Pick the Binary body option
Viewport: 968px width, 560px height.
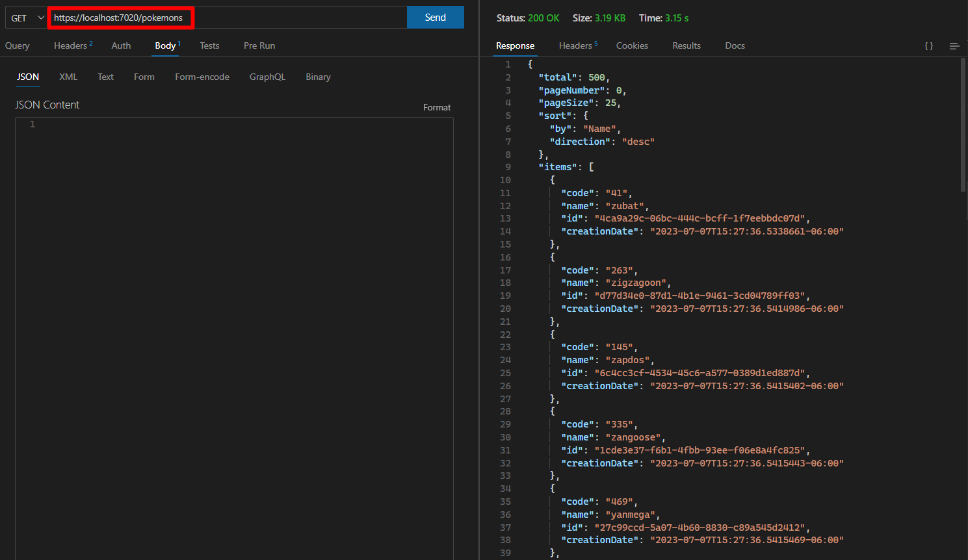coord(318,77)
